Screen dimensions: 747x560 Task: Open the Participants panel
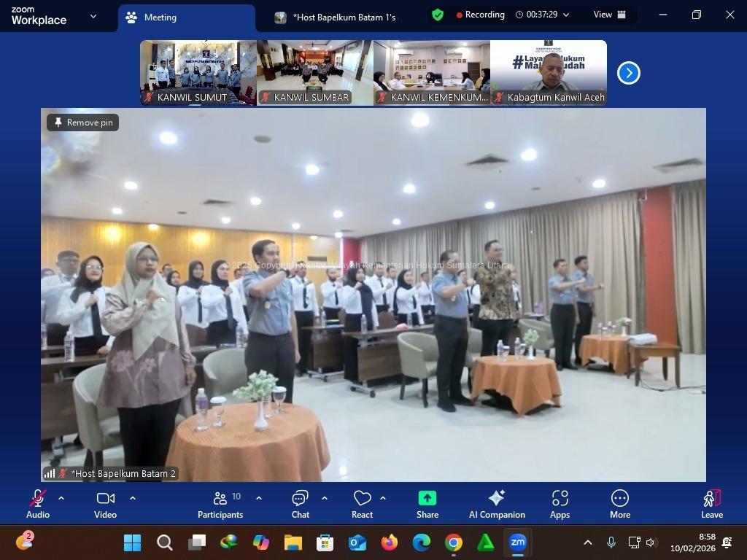click(220, 505)
